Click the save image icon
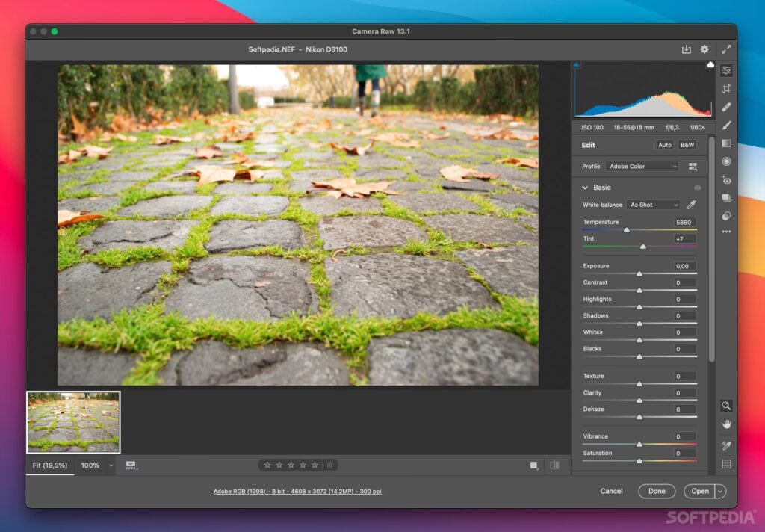This screenshot has height=532, width=765. tap(686, 49)
